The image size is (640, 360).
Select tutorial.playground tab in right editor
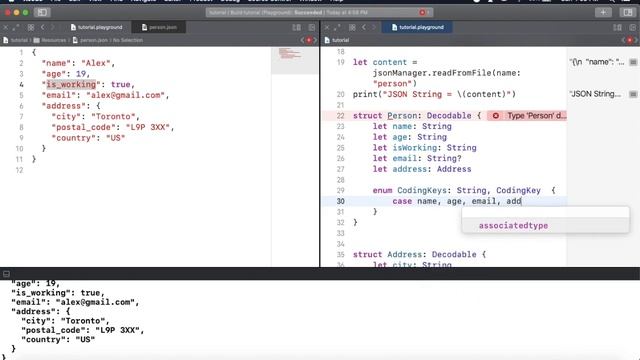point(417,27)
